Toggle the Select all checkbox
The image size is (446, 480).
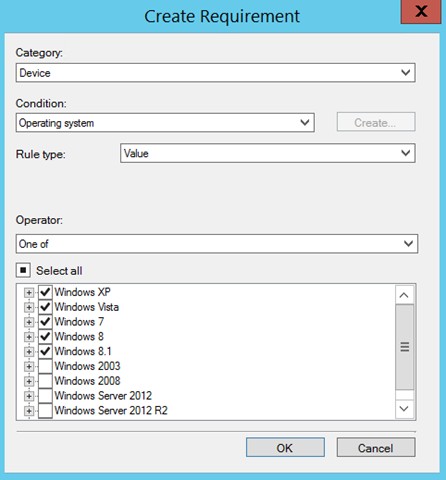pos(23,270)
